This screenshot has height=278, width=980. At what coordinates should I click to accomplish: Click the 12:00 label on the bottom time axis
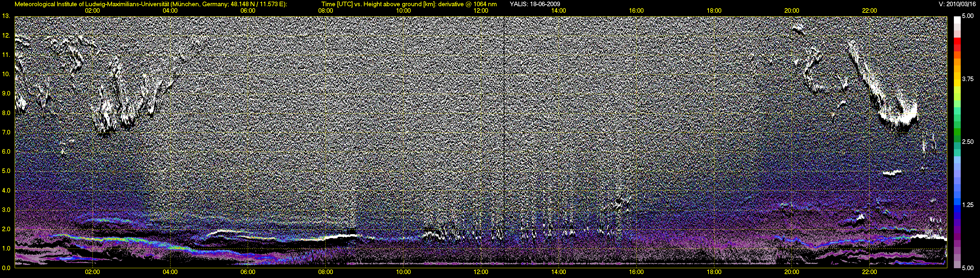coord(481,272)
